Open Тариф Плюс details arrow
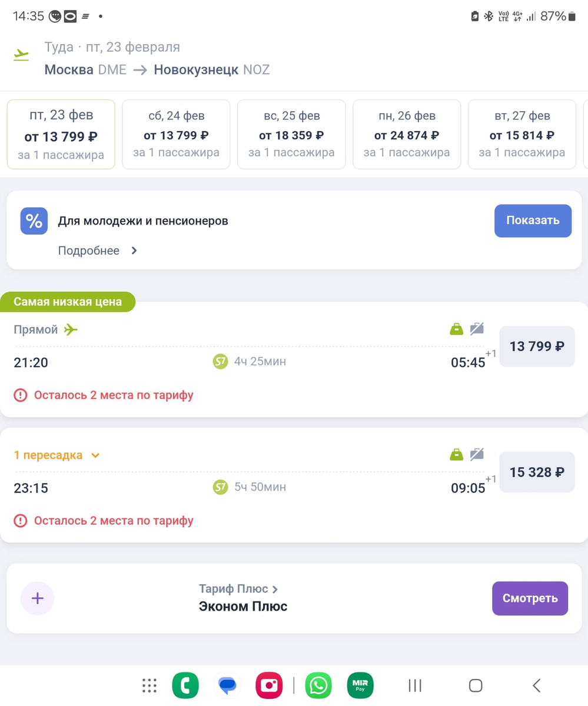The image size is (588, 706). 275,589
